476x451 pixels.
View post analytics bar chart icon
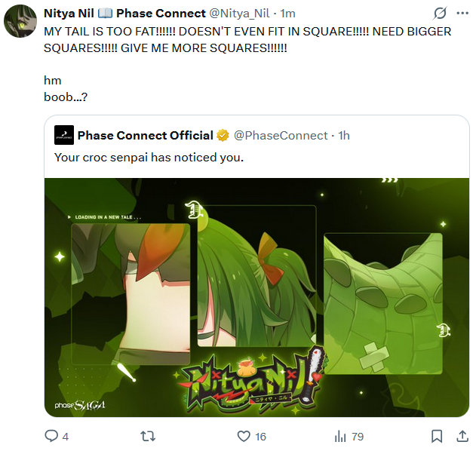[x=340, y=437]
